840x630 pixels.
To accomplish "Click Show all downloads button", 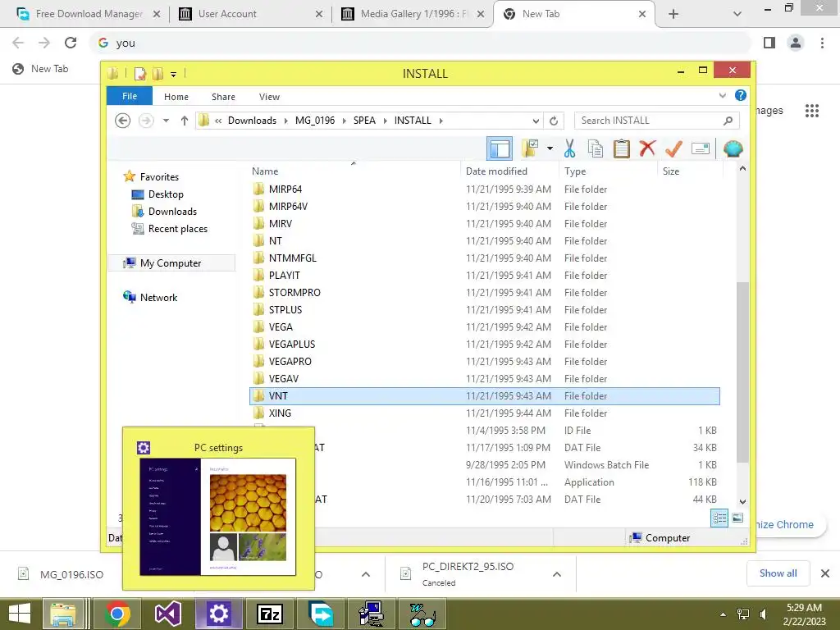I will (778, 573).
